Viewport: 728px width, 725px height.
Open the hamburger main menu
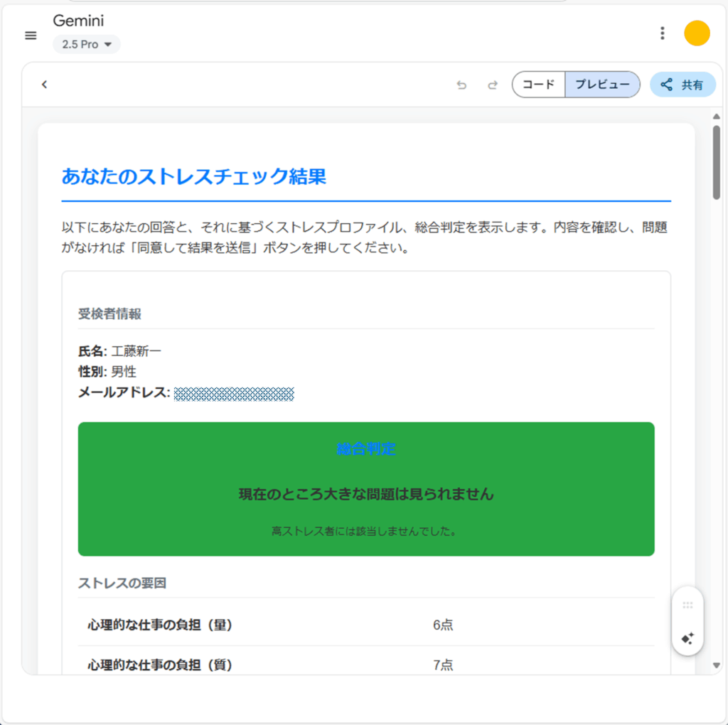pos(31,36)
